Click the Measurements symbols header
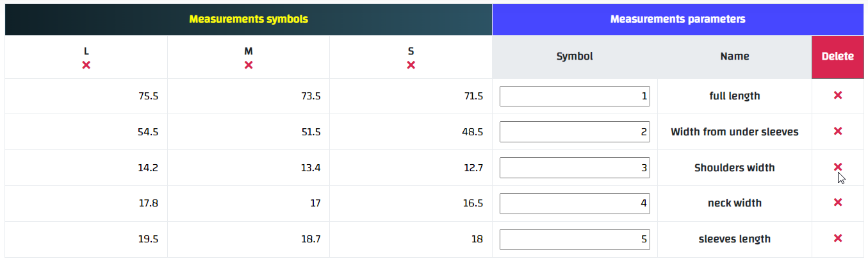Screen dimensions: 868x261 249,19
